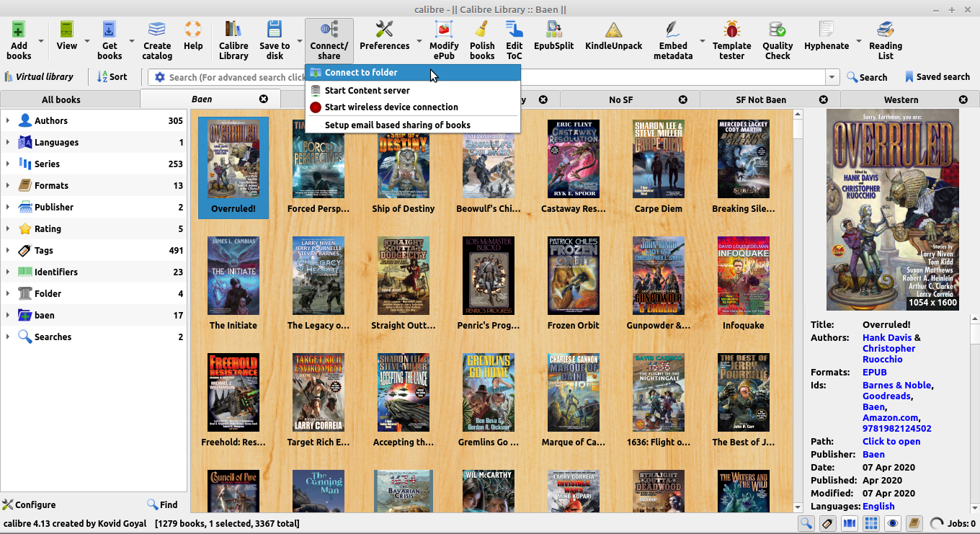Run the EpubSplit plugin

coord(554,30)
